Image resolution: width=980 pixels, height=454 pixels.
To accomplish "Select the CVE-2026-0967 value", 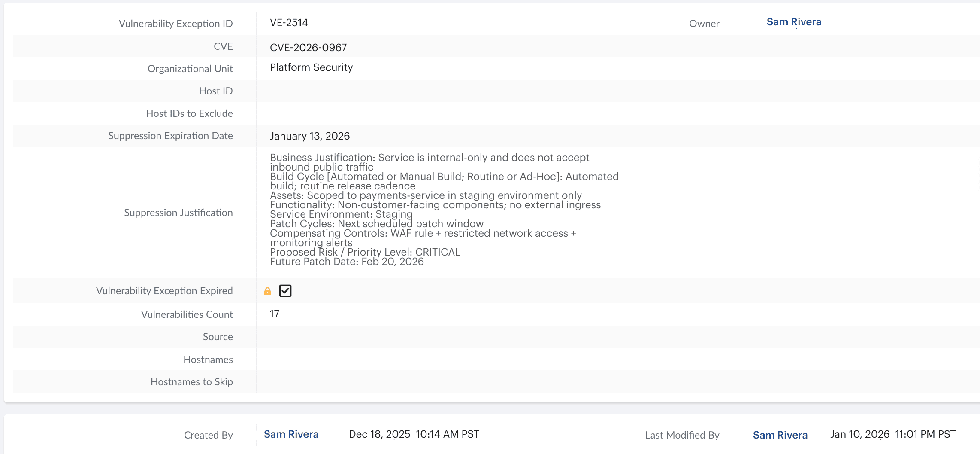I will (x=309, y=47).
